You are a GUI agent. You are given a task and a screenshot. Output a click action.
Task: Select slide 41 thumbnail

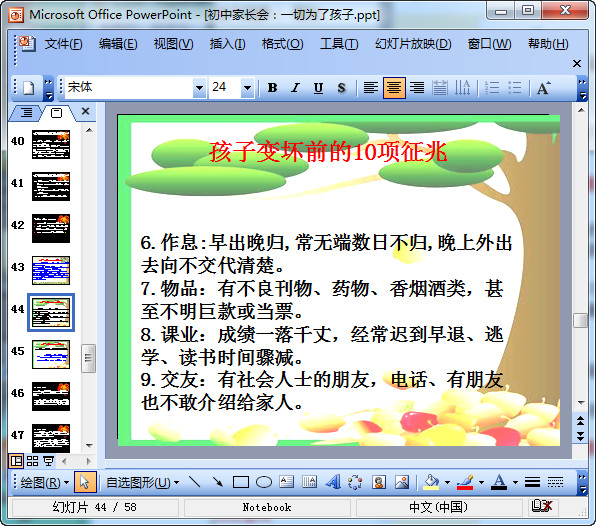click(x=51, y=186)
